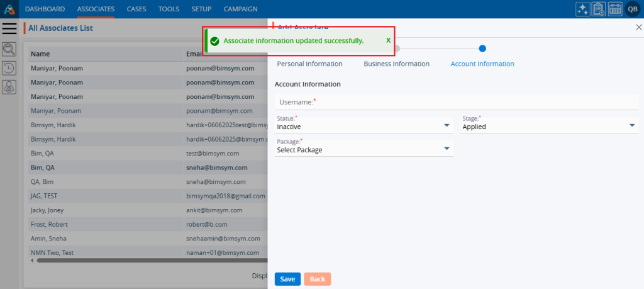Toggle the hamburger sidebar menu
644x289 pixels.
(x=9, y=28)
